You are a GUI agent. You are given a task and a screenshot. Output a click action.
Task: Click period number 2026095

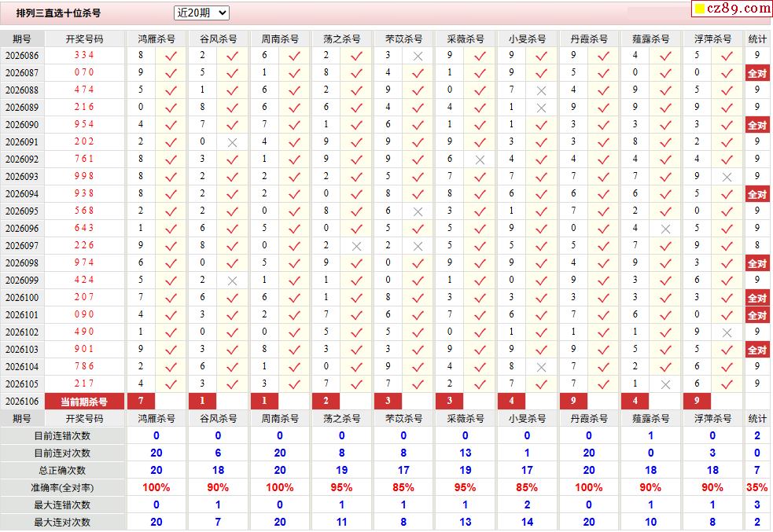pyautogui.click(x=22, y=211)
